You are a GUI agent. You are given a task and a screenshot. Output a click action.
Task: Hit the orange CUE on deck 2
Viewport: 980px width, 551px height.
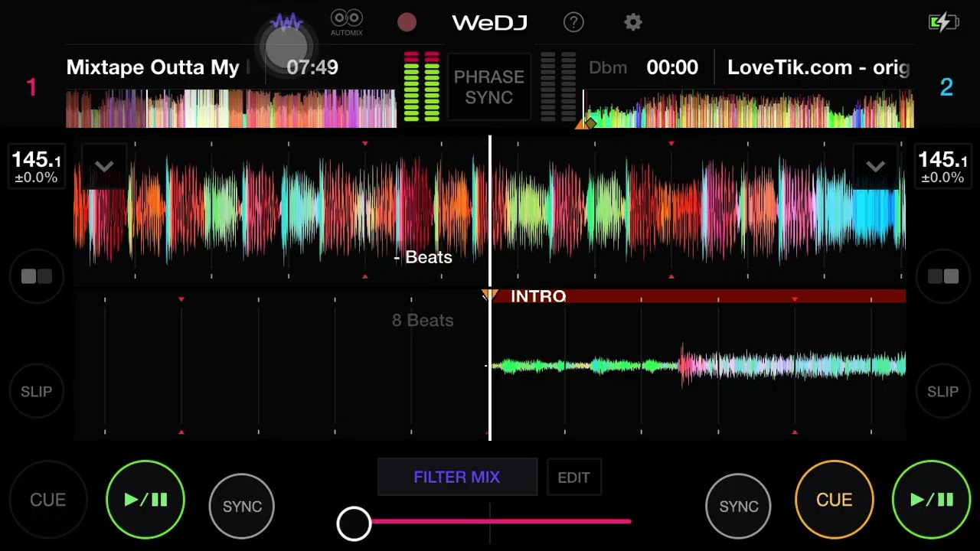click(834, 500)
